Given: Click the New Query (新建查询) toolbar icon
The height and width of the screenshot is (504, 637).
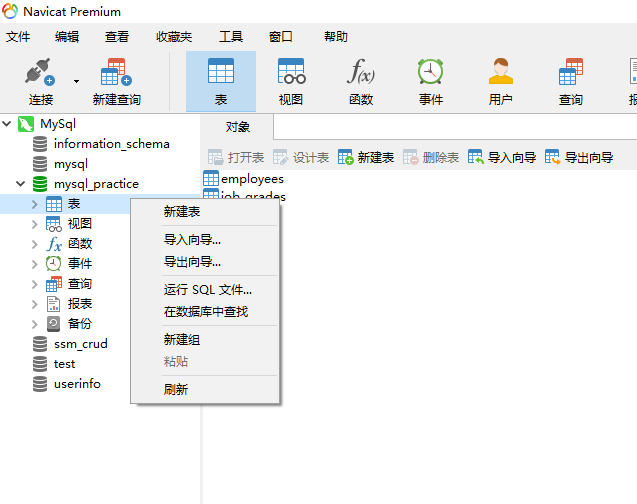Looking at the screenshot, I should point(116,71).
